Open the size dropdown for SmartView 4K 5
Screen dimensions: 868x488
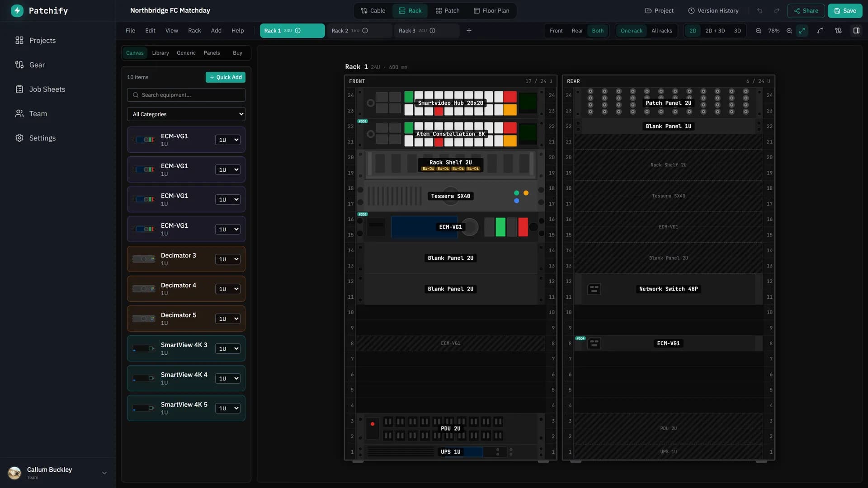click(227, 408)
